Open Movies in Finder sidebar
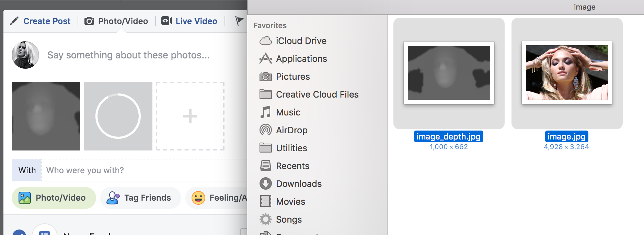The width and height of the screenshot is (644, 235). 290,202
